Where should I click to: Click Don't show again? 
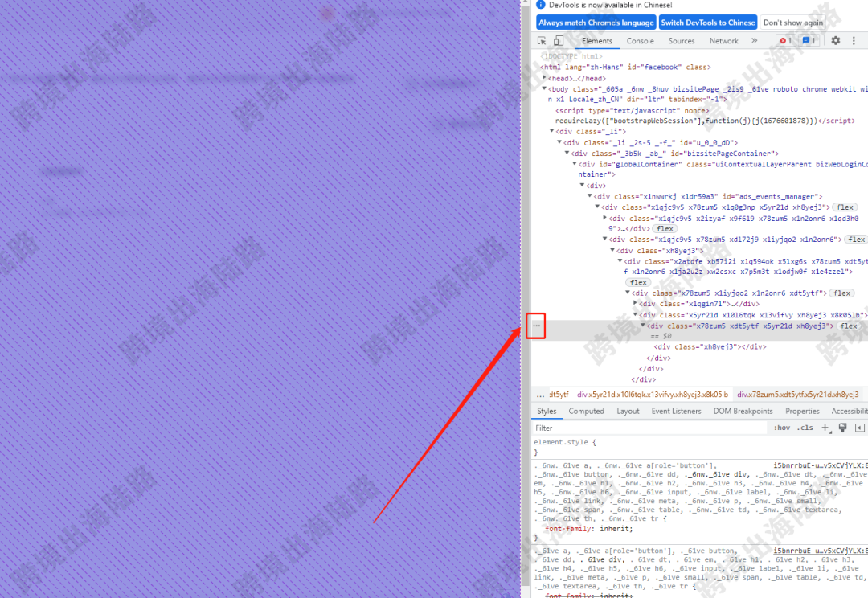coord(793,23)
